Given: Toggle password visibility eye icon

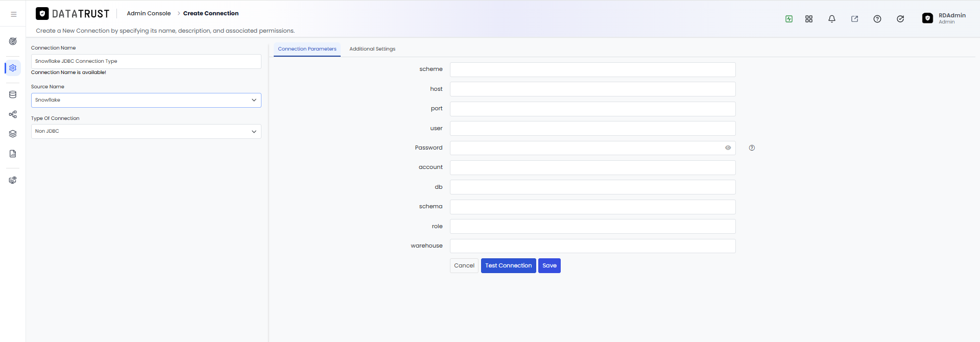Looking at the screenshot, I should tap(728, 148).
